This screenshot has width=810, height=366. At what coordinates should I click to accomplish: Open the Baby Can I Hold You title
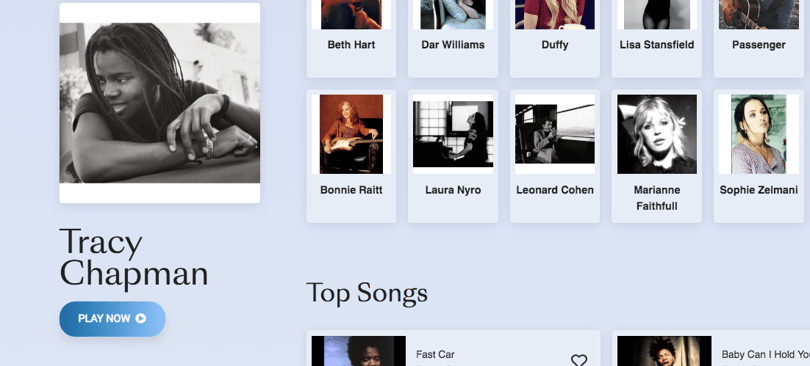766,355
